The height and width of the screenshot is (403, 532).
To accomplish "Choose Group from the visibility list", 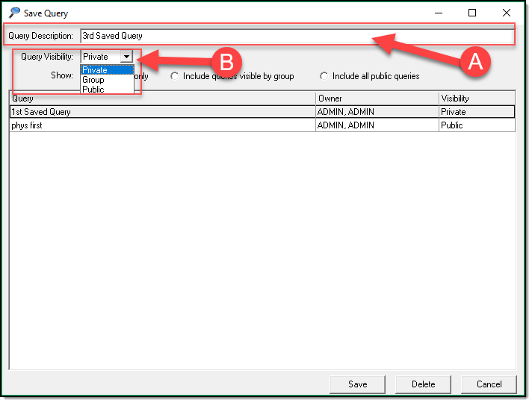I will point(93,80).
